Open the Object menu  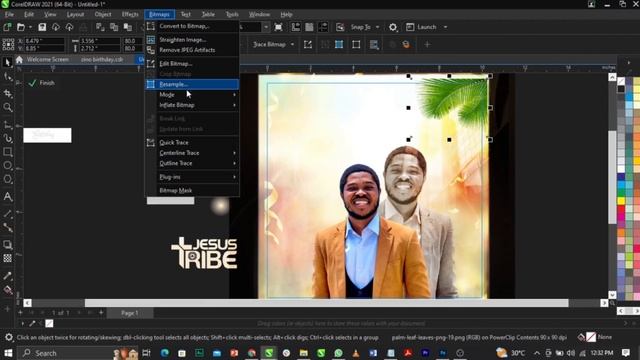(x=103, y=14)
